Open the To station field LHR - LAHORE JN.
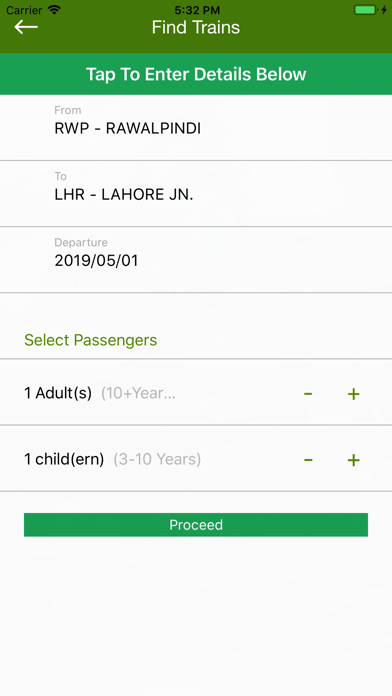Image resolution: width=392 pixels, height=696 pixels. pos(196,194)
